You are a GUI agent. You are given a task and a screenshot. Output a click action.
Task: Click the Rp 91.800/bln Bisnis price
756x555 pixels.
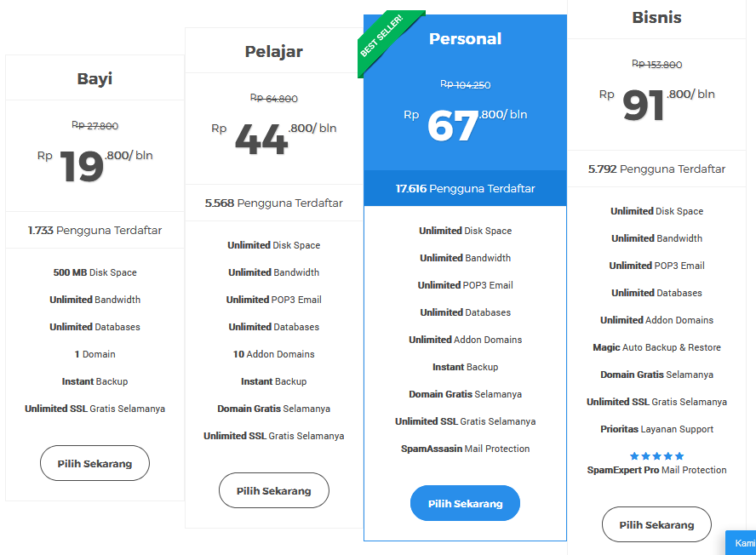click(x=656, y=105)
